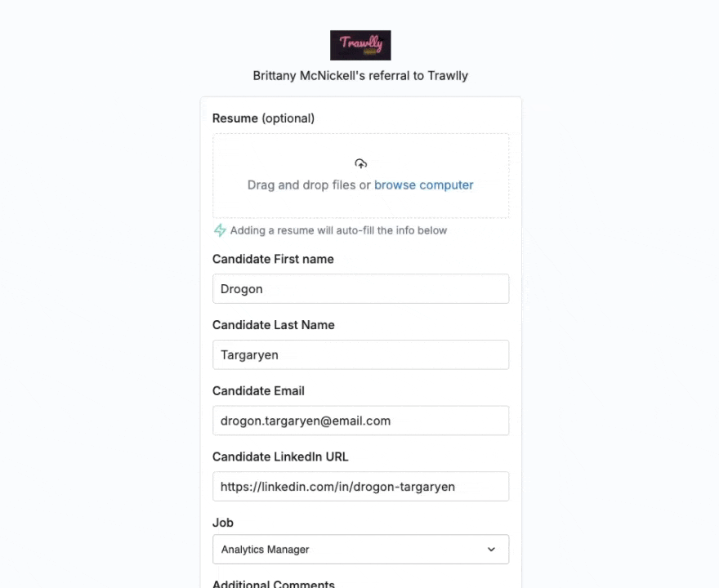The image size is (719, 588).
Task: Click the Additional Comments label
Action: (273, 584)
